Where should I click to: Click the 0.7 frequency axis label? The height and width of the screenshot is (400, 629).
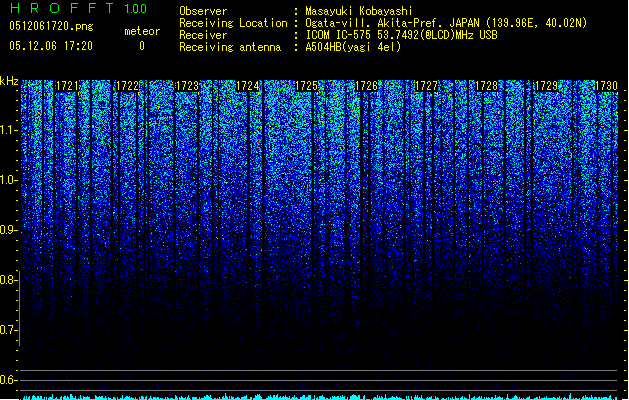tap(8, 330)
